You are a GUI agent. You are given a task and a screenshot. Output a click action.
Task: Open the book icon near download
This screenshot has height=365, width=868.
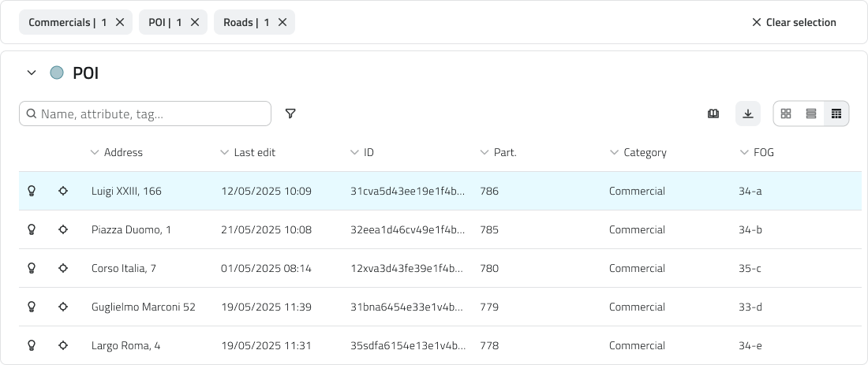[x=713, y=114]
